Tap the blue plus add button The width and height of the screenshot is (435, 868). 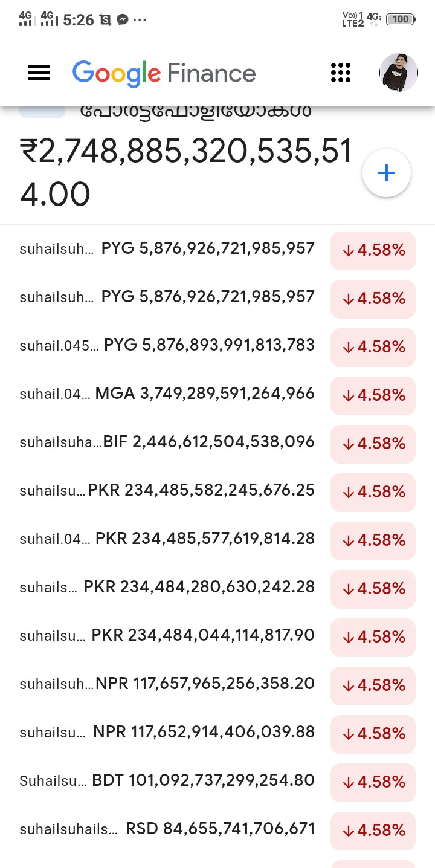[387, 173]
